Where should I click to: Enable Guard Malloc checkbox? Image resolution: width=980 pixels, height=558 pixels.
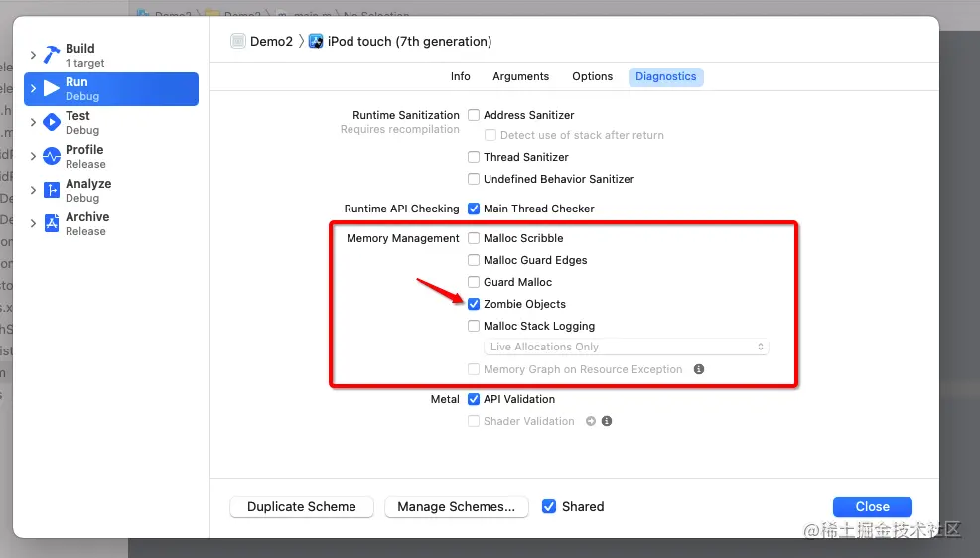click(474, 282)
